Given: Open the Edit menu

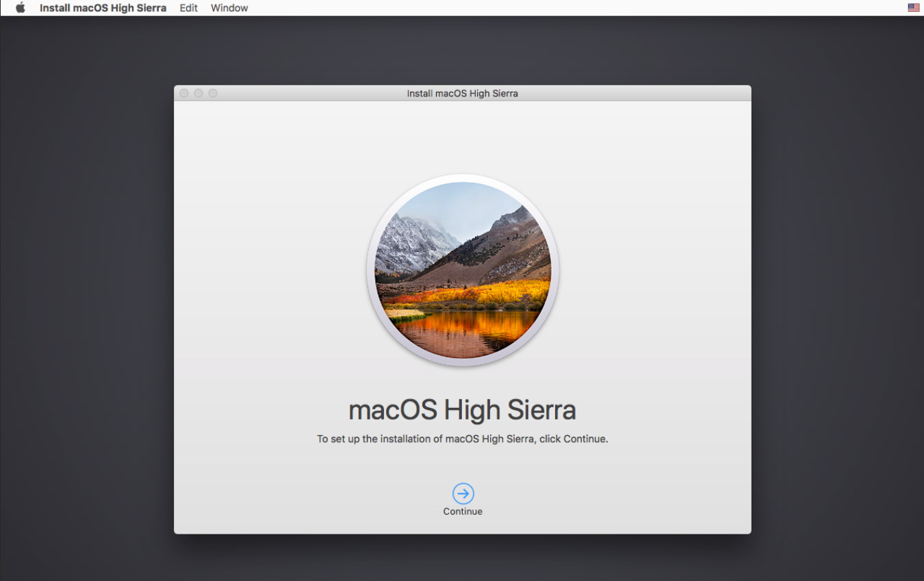Looking at the screenshot, I should (188, 8).
